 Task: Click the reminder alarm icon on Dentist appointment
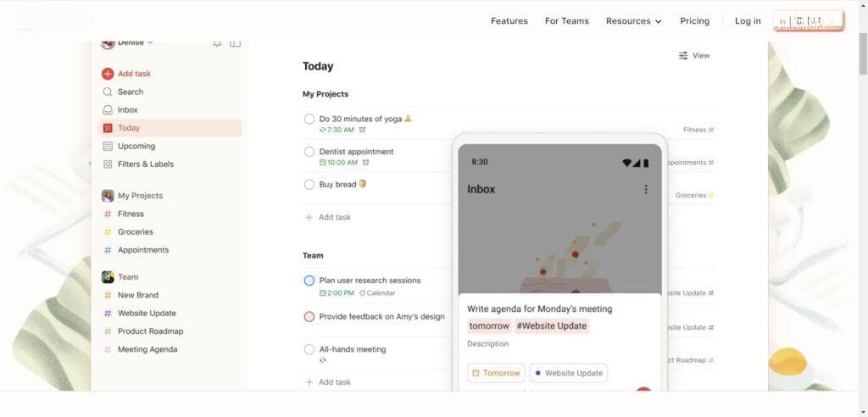(365, 163)
